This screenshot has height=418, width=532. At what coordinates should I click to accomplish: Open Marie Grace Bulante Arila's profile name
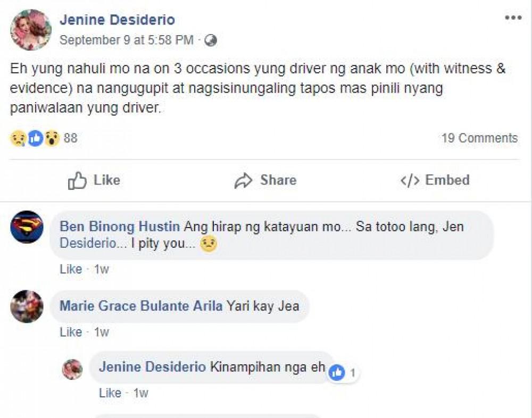pos(140,306)
